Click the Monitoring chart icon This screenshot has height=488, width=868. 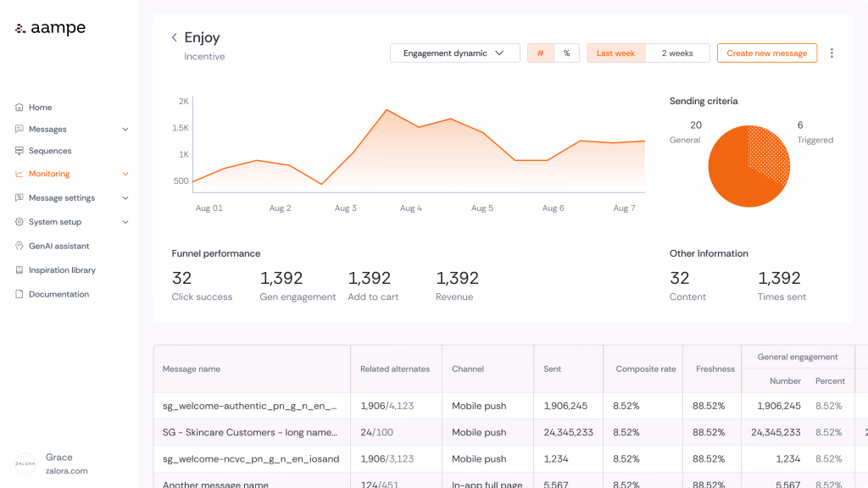point(19,174)
